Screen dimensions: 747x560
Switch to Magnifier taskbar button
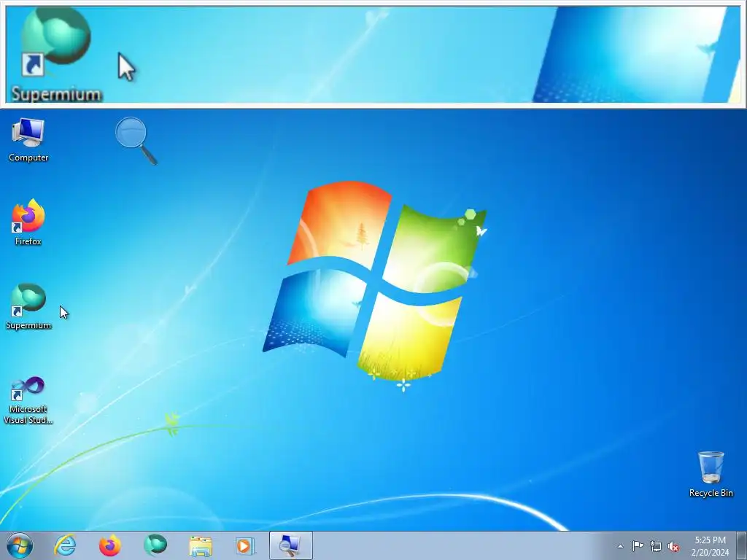(x=290, y=545)
